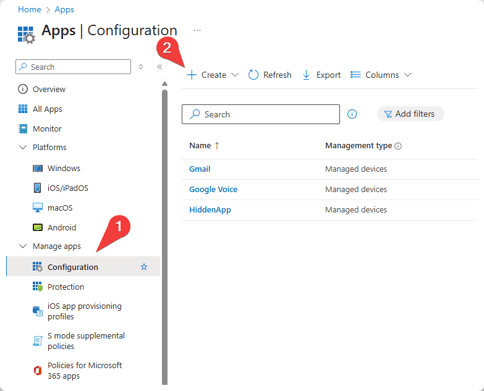Viewport: 484px width, 391px height.
Task: Open the Gmail configuration policy link
Action: click(200, 169)
